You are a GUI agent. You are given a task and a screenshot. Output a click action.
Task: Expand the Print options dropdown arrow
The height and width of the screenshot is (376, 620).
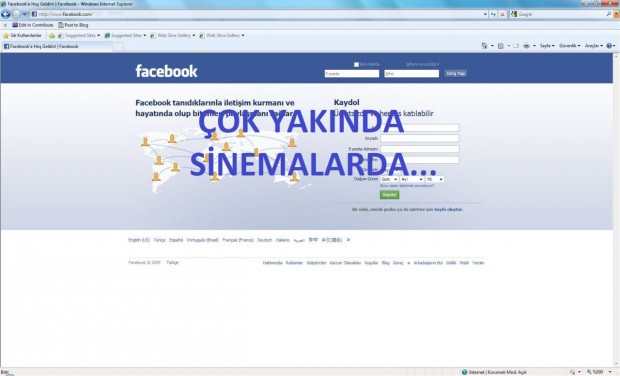coord(534,46)
